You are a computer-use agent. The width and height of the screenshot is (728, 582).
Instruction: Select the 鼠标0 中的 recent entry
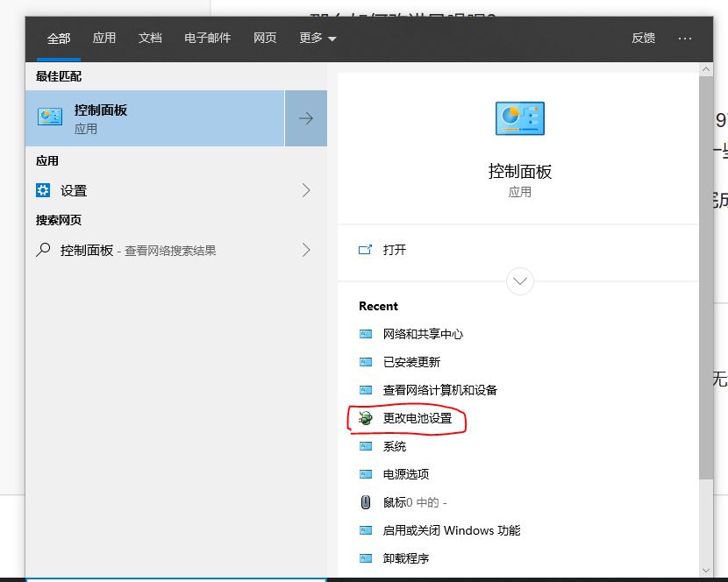pos(413,502)
